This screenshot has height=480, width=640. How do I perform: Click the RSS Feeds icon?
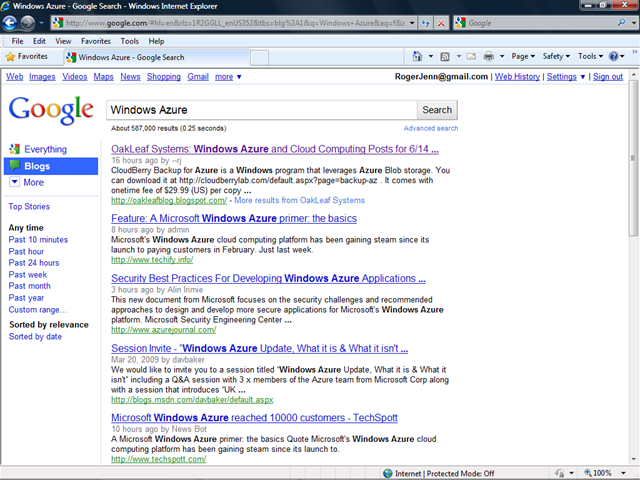[x=445, y=56]
